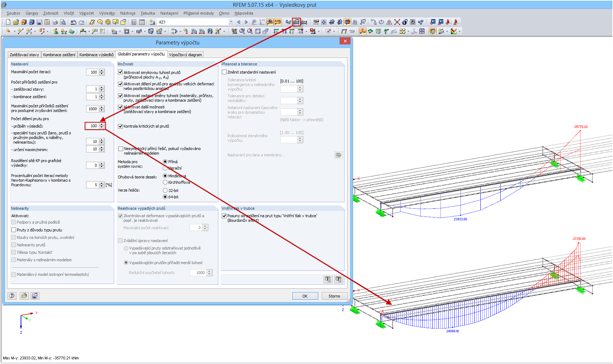Increase 'Maximální počet iterací' spinner
The height and width of the screenshot is (364, 613).
pyautogui.click(x=102, y=71)
